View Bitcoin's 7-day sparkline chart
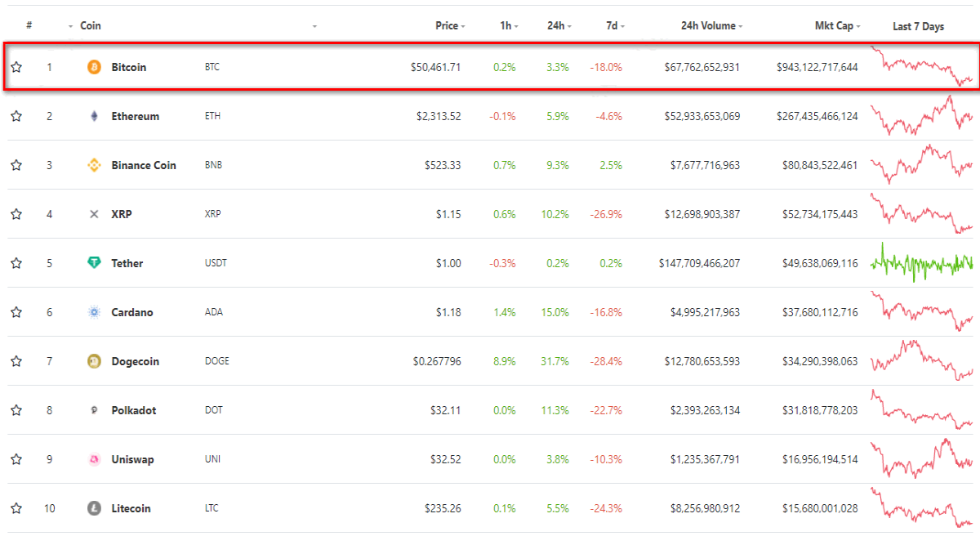980x536 pixels. click(922, 67)
